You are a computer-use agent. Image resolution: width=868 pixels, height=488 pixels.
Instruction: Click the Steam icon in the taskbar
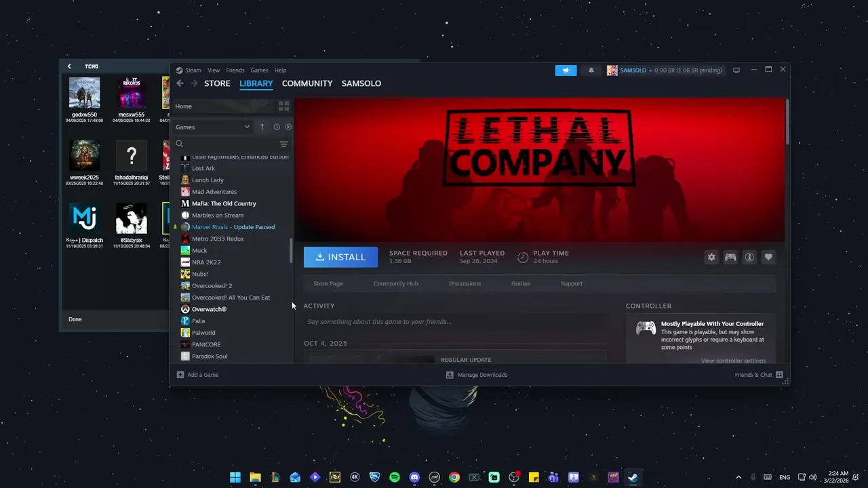(x=633, y=477)
